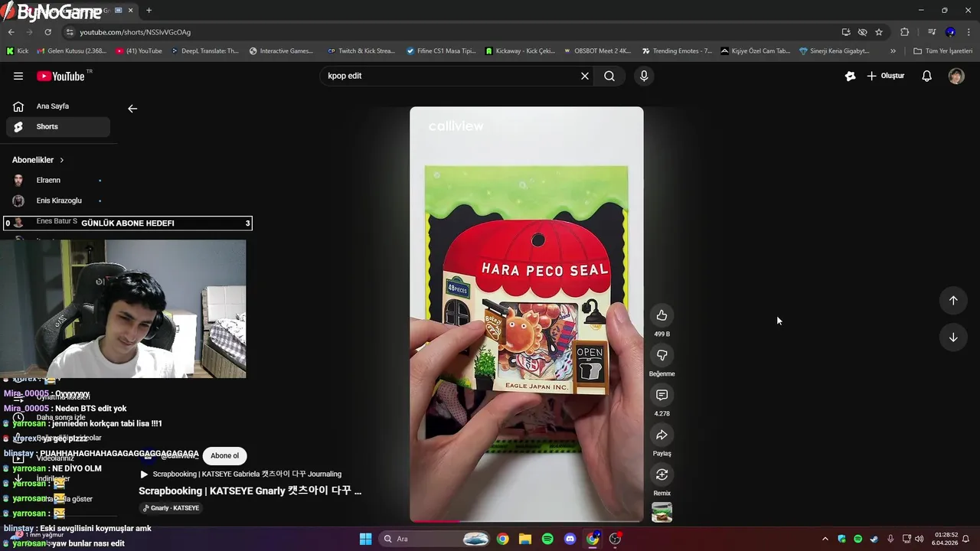Click the short title Scrapbooking KATSEYE Gnarly
This screenshot has width=980, height=551.
(250, 491)
